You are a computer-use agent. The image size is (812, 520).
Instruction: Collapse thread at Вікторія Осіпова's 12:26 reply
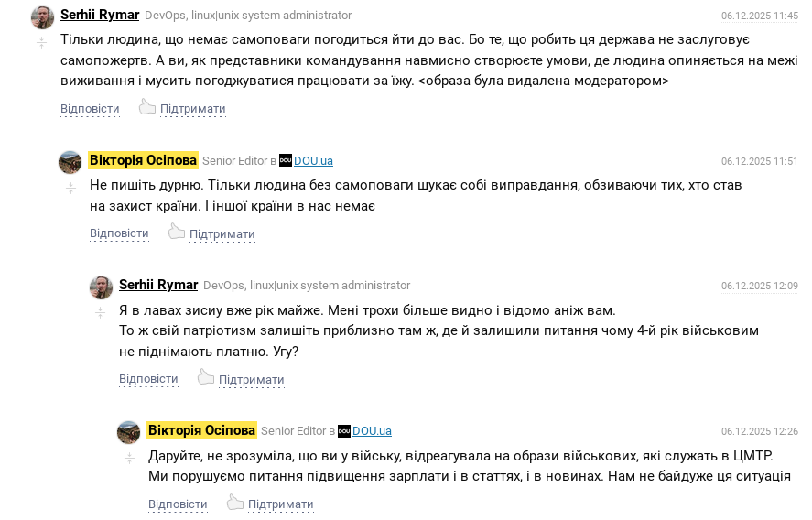coord(129,457)
